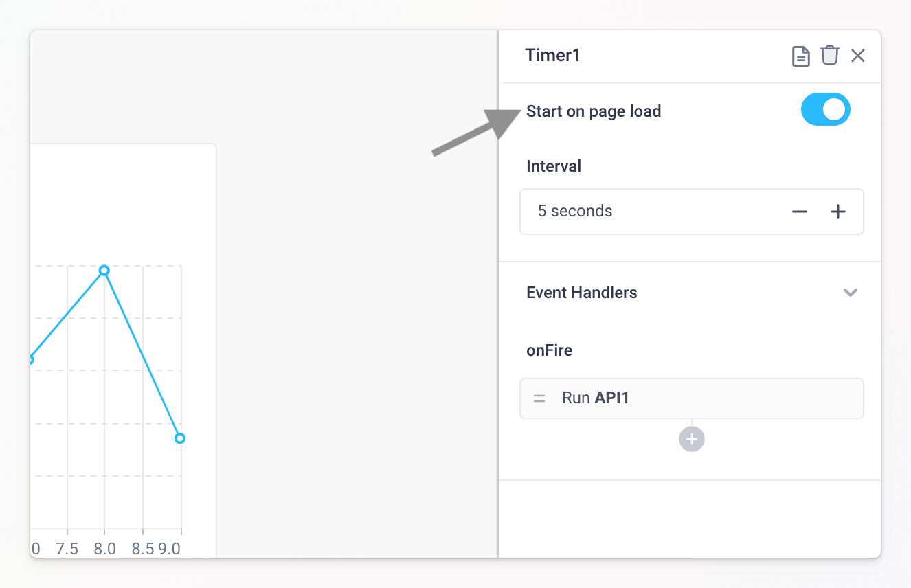Click the drag handle beside Run API1

(x=539, y=398)
